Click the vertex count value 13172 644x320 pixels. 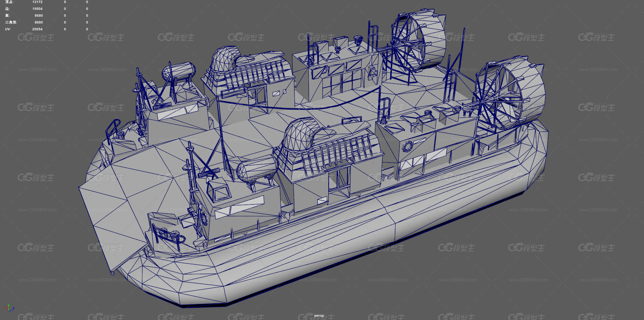point(37,2)
